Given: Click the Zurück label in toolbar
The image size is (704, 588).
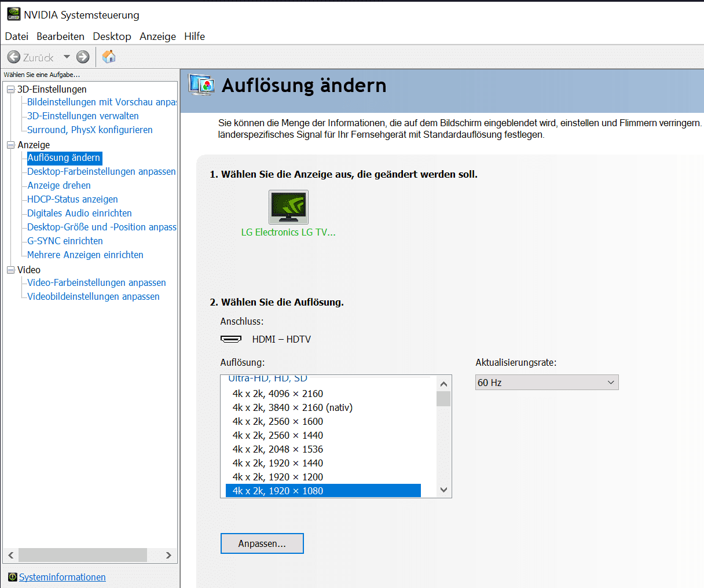Looking at the screenshot, I should [38, 57].
